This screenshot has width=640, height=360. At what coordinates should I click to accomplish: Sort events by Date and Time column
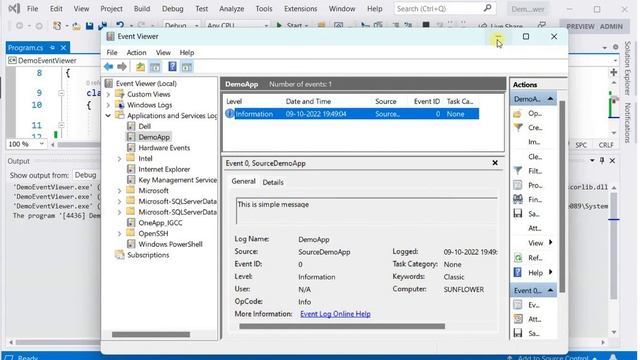[x=308, y=102]
